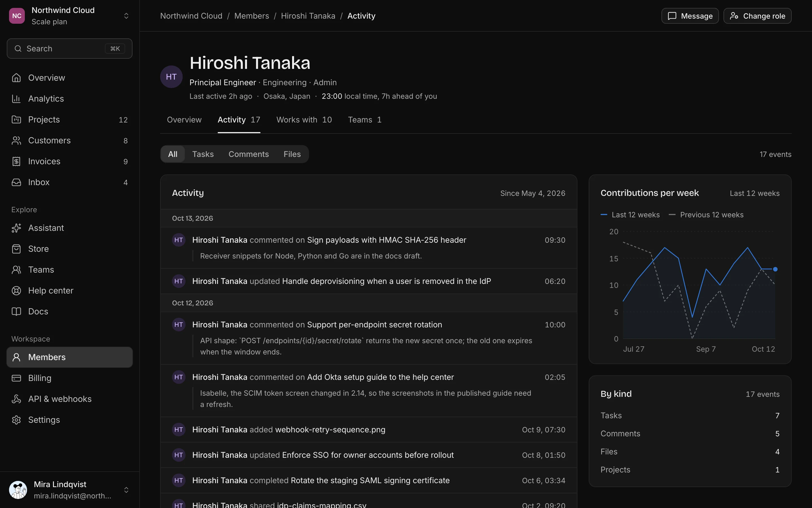
Task: Open the Teams icon in Explore
Action: pos(16,270)
